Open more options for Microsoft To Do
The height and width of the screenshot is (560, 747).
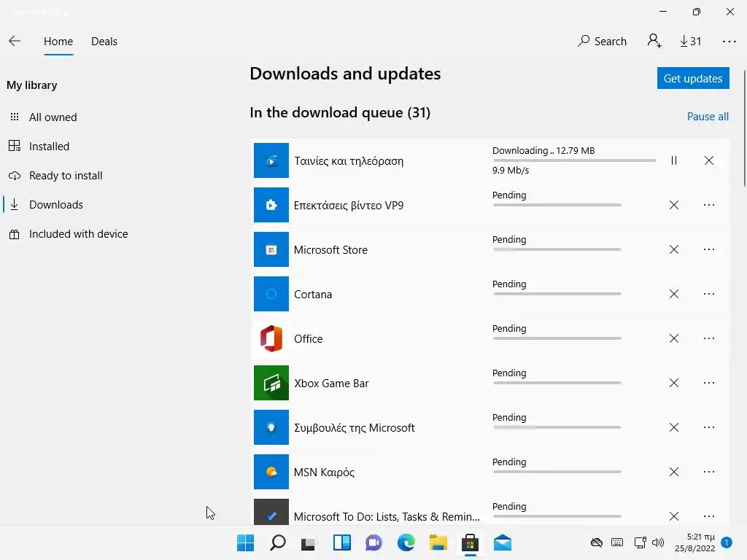point(709,516)
